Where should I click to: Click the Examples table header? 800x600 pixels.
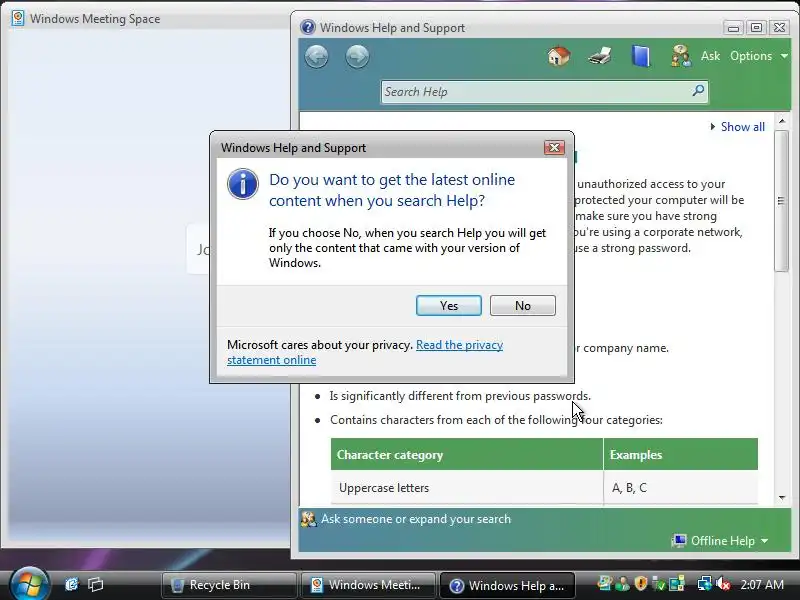click(681, 454)
